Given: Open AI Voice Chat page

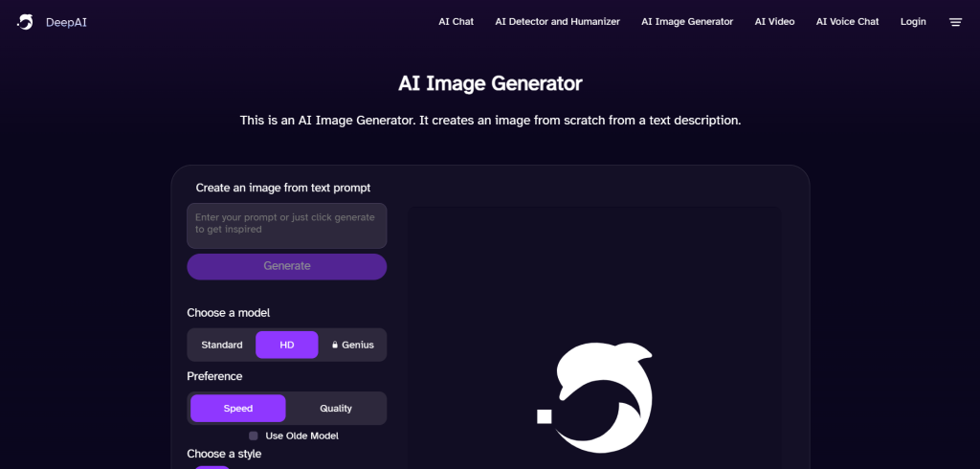Looking at the screenshot, I should (x=847, y=22).
